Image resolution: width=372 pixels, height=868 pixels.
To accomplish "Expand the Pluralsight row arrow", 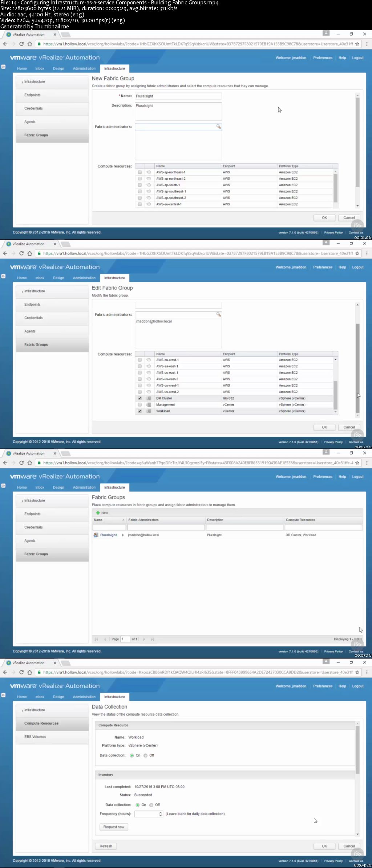I will click(123, 535).
